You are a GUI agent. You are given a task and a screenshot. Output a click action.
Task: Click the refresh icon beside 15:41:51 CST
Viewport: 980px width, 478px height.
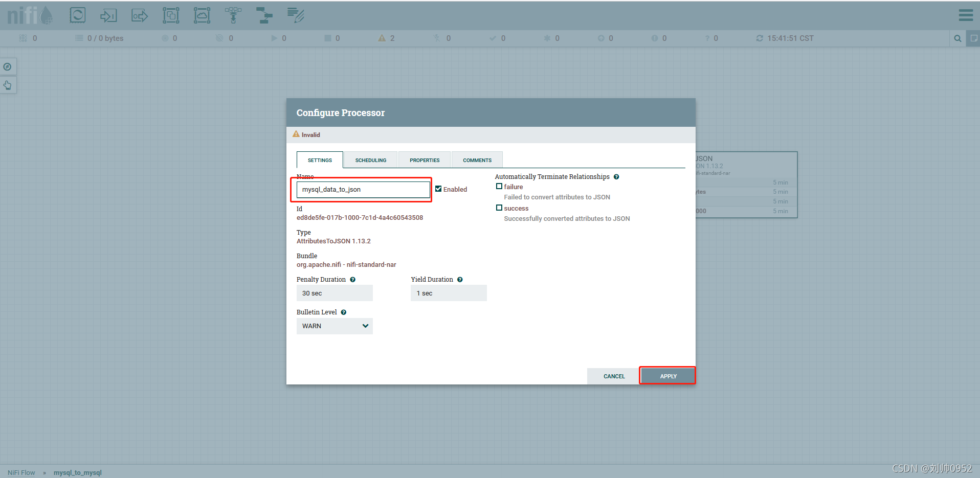click(x=760, y=38)
